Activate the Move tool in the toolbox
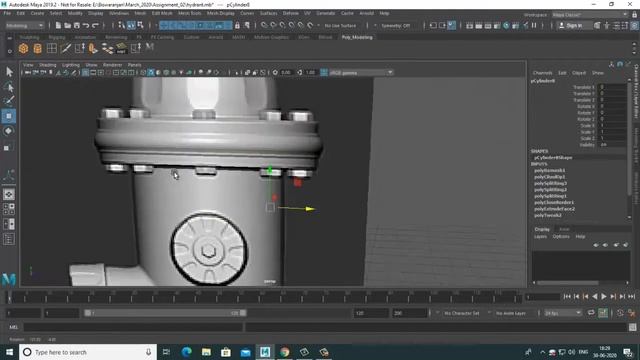The image size is (640, 360). pyautogui.click(x=9, y=116)
